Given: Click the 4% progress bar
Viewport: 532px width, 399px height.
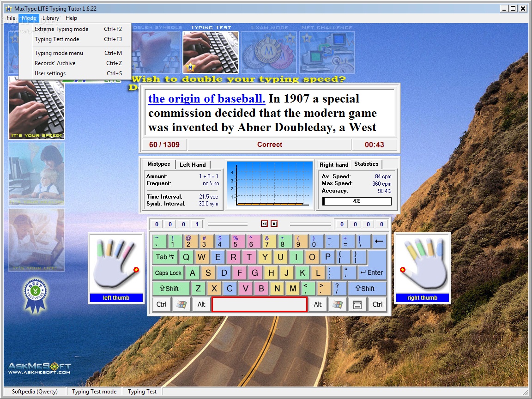Looking at the screenshot, I should (x=357, y=201).
